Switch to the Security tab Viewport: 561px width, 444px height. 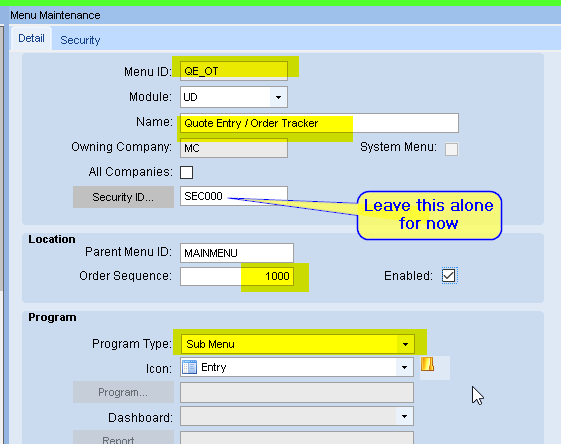tap(80, 40)
